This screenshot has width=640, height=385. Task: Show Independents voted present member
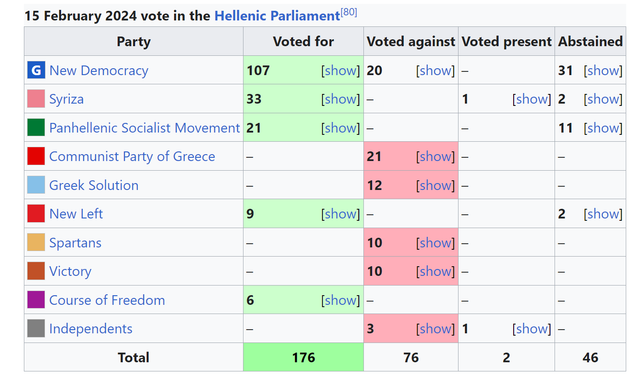pos(531,329)
